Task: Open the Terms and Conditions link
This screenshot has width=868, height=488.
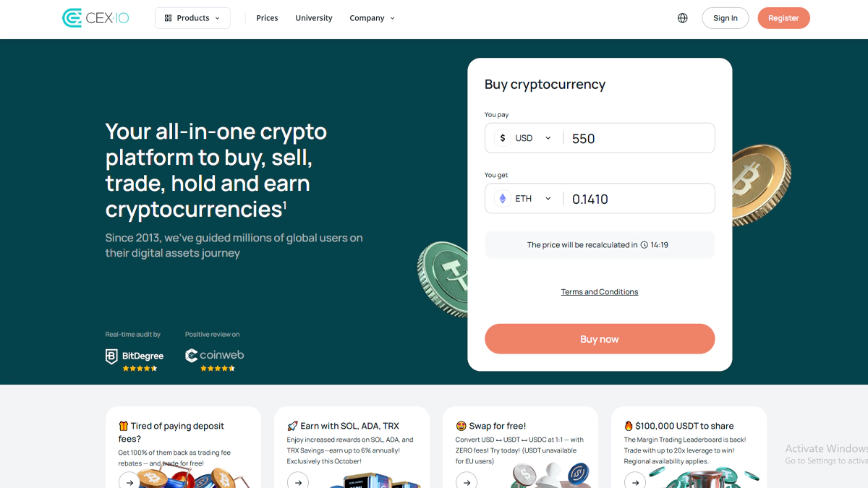Action: pyautogui.click(x=600, y=292)
